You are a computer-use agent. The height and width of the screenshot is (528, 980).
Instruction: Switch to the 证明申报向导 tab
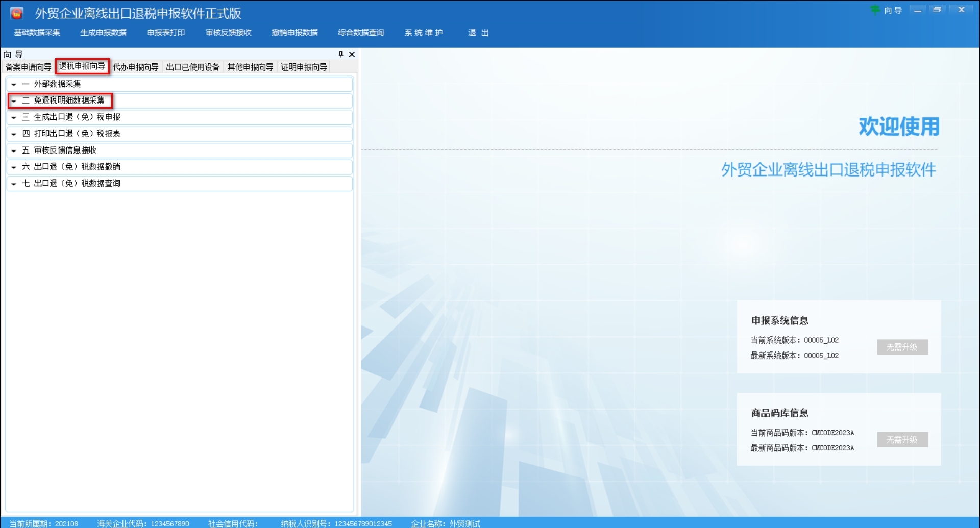(304, 66)
